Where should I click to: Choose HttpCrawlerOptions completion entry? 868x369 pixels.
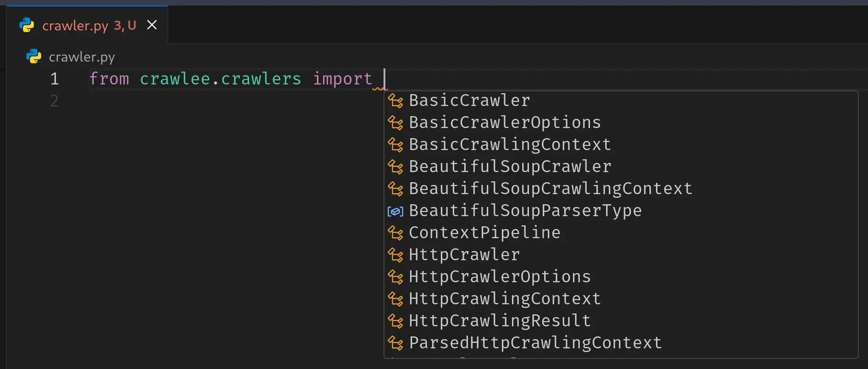pos(621,277)
